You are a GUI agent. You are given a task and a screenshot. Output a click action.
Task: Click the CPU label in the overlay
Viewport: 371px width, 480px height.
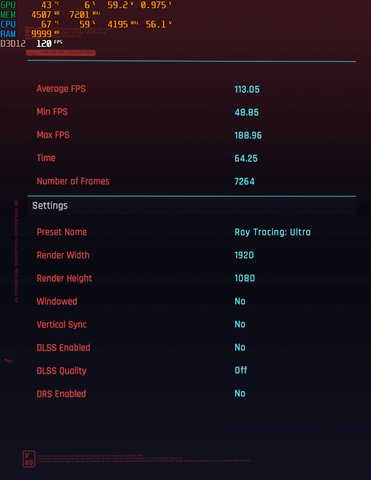point(8,24)
